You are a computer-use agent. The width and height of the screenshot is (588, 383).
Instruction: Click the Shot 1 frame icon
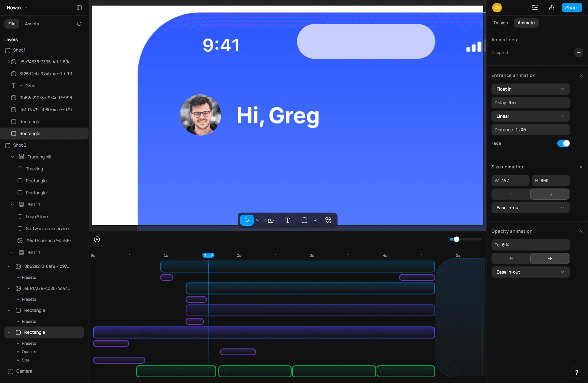(7, 50)
